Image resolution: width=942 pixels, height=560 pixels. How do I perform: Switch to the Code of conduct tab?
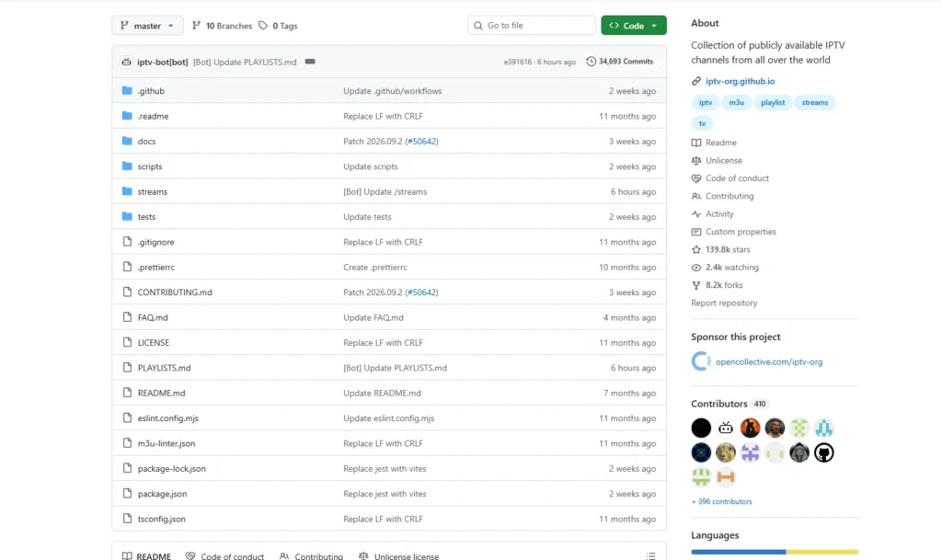[x=224, y=556]
